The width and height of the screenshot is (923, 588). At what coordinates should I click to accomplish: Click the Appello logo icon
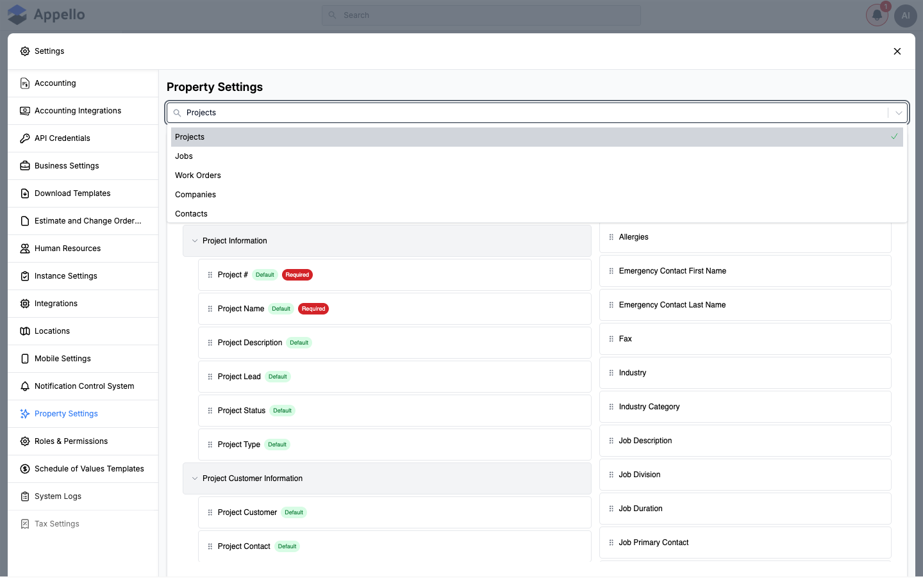[17, 15]
